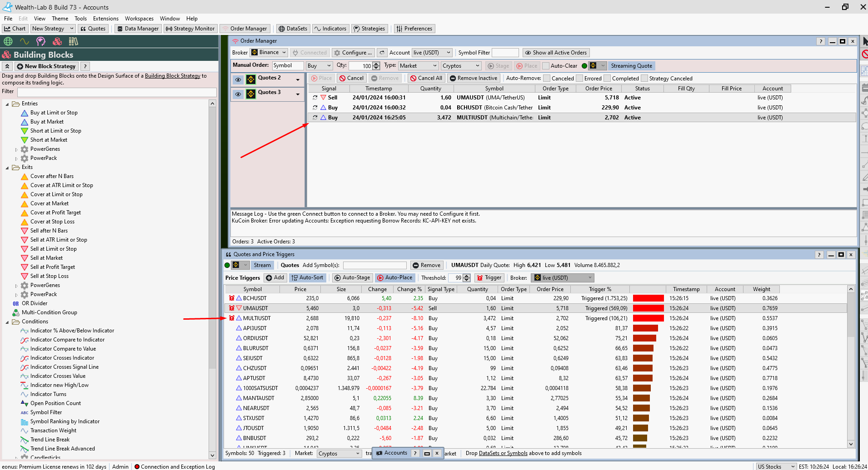Open the Workspaces menu
Screen dimensions: 868x470
139,19
